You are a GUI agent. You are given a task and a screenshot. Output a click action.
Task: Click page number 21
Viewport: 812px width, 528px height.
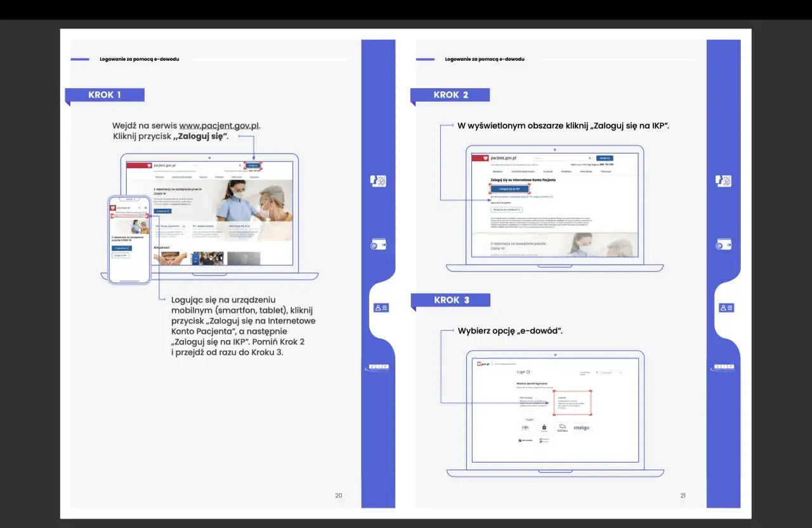683,496
